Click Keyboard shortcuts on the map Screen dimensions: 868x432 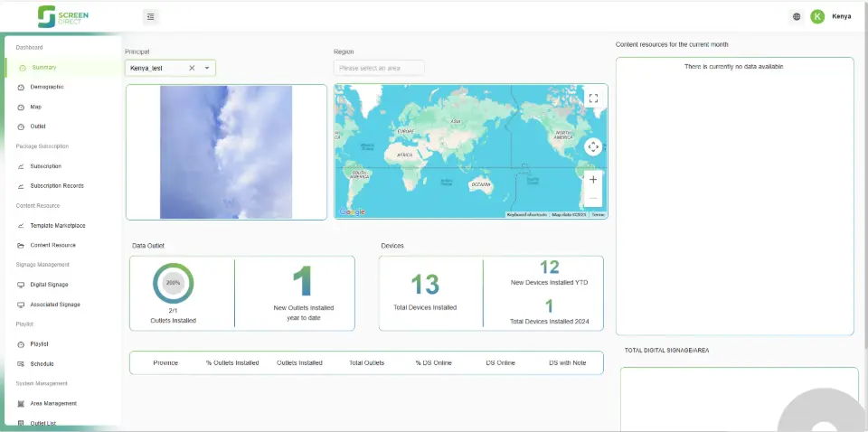[x=527, y=214]
